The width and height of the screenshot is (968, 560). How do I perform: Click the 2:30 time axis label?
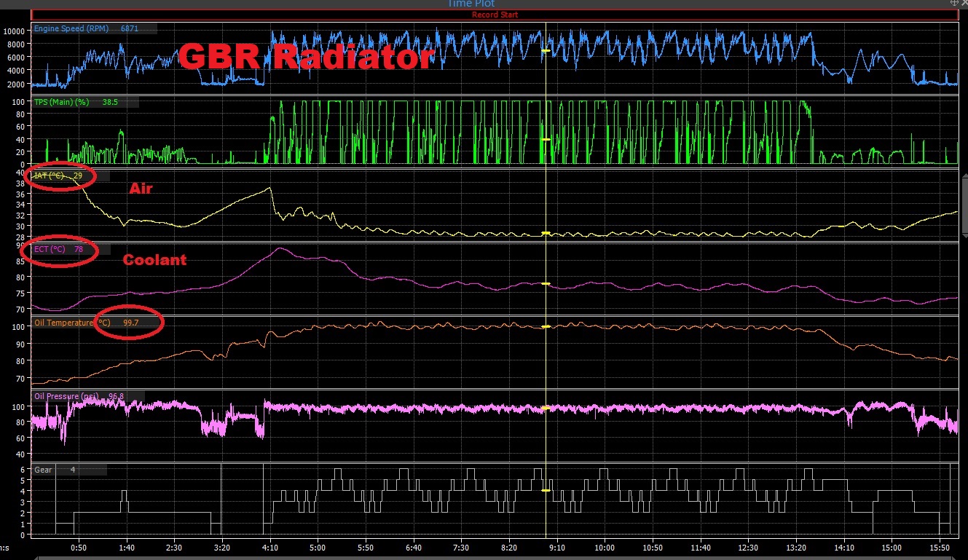pyautogui.click(x=174, y=547)
